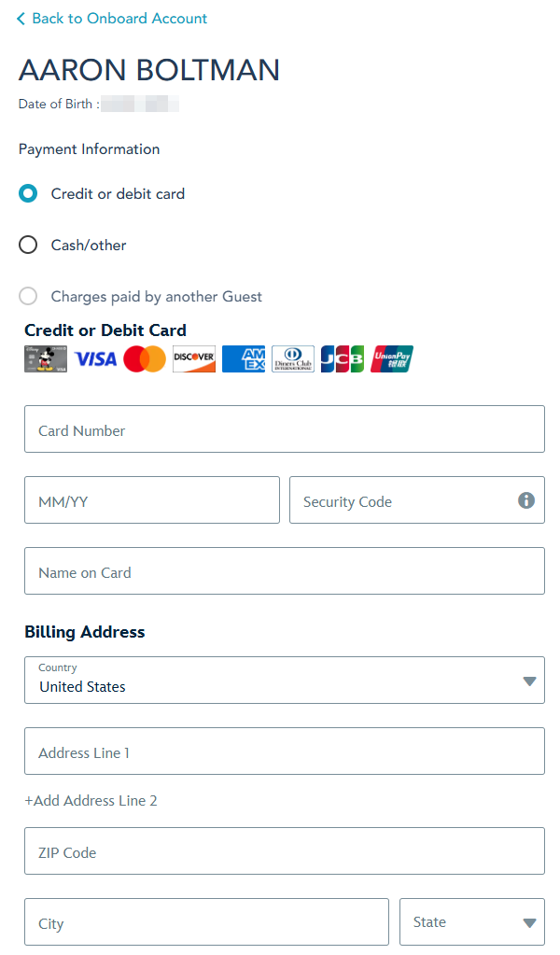Go back to Onboard Account
Screen dimensions: 560x955
pos(112,19)
